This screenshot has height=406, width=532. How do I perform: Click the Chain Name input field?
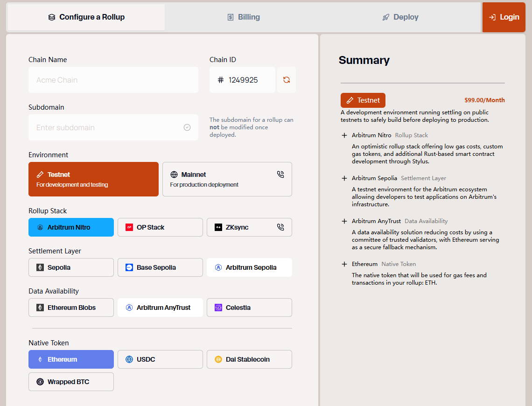(x=113, y=80)
